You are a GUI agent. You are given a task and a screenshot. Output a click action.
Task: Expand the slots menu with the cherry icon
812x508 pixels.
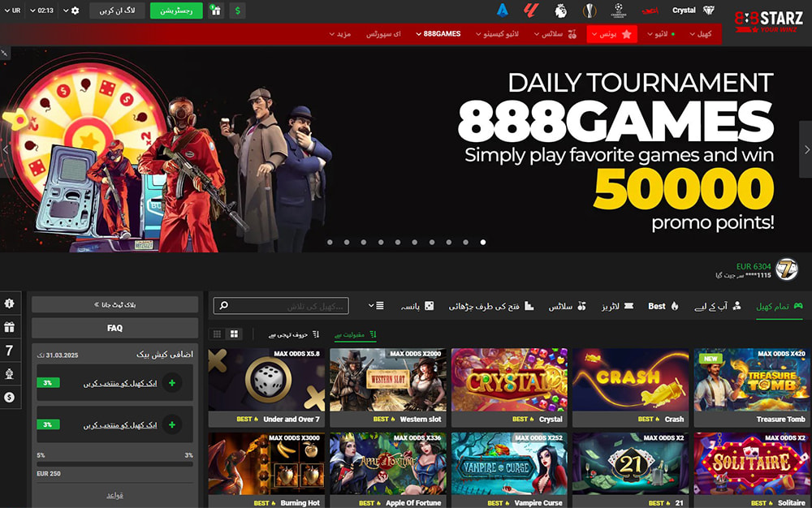coord(555,34)
